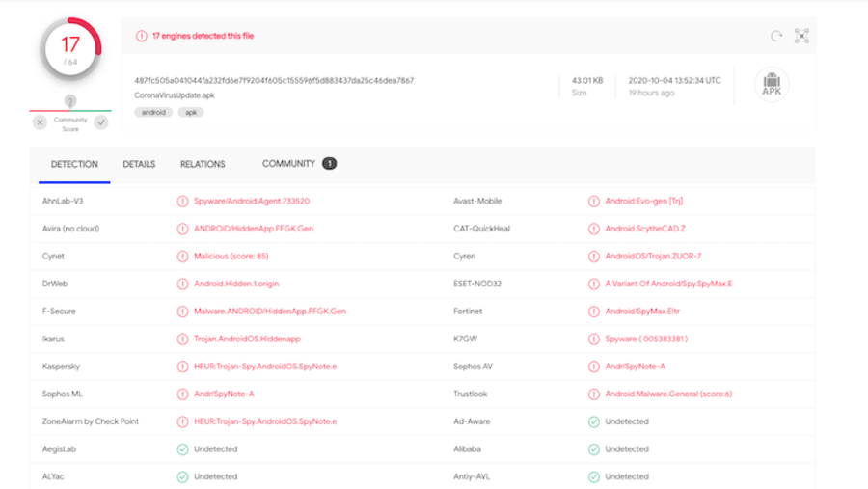Vote malicious with the X community icon

[x=40, y=122]
